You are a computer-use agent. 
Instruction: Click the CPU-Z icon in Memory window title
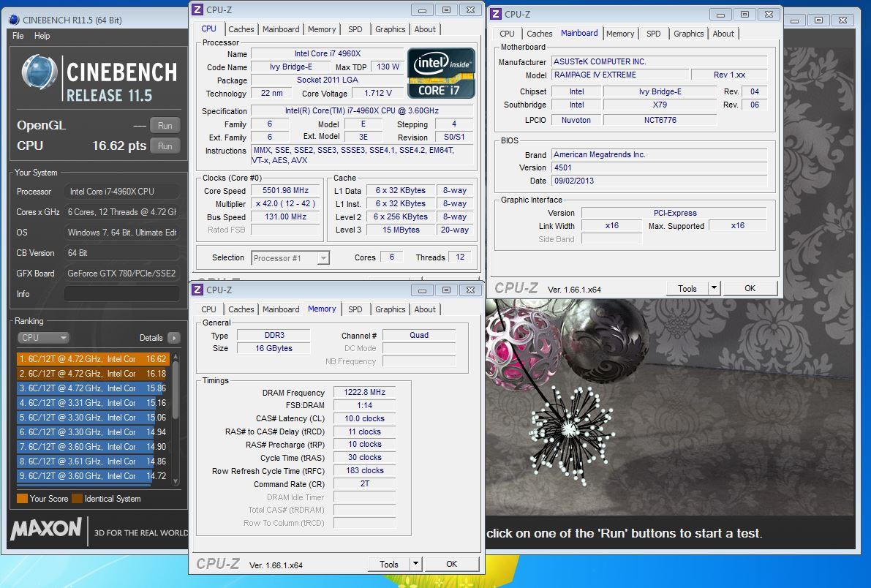coord(197,290)
